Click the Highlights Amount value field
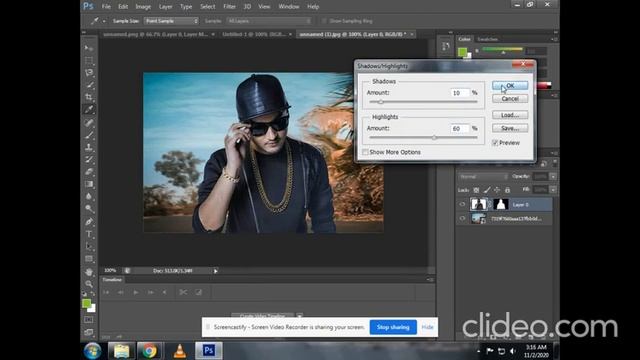Screen dimensions: 640x360 point(460,129)
